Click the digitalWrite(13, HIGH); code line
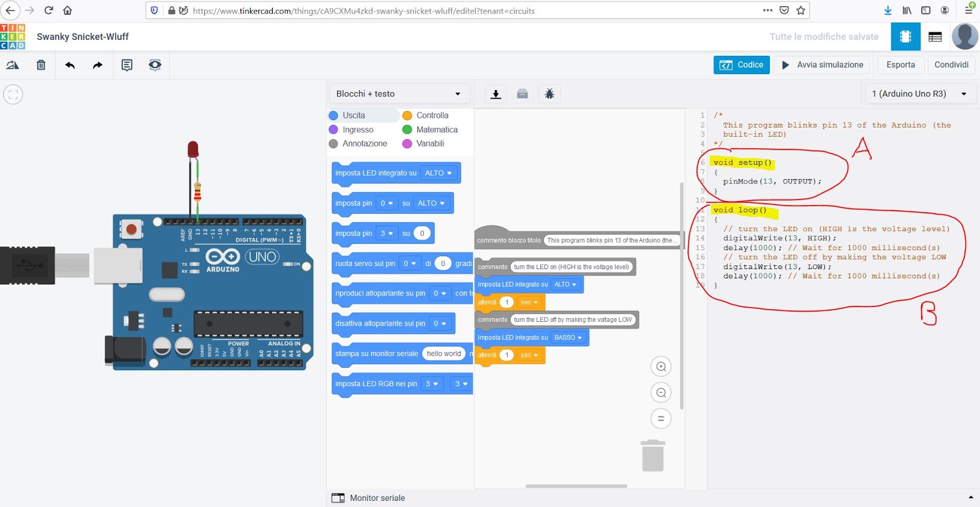Image resolution: width=980 pixels, height=507 pixels. pyautogui.click(x=779, y=238)
